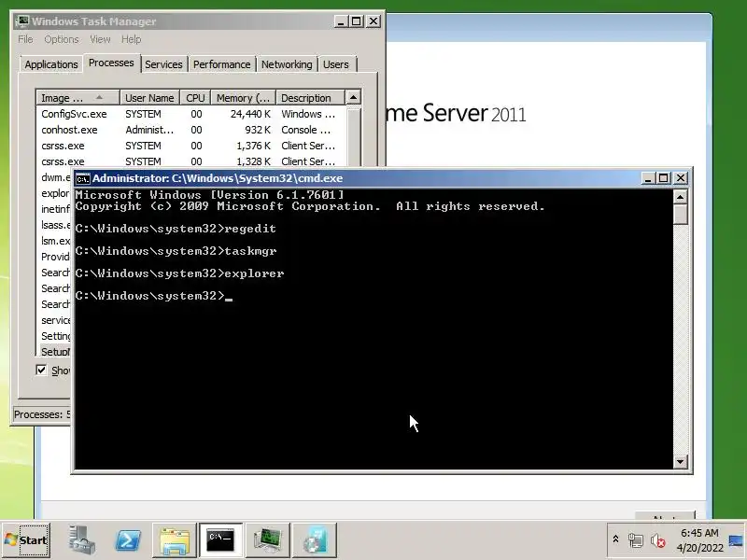Open the Start menu
The height and width of the screenshot is (560, 747).
tap(26, 540)
